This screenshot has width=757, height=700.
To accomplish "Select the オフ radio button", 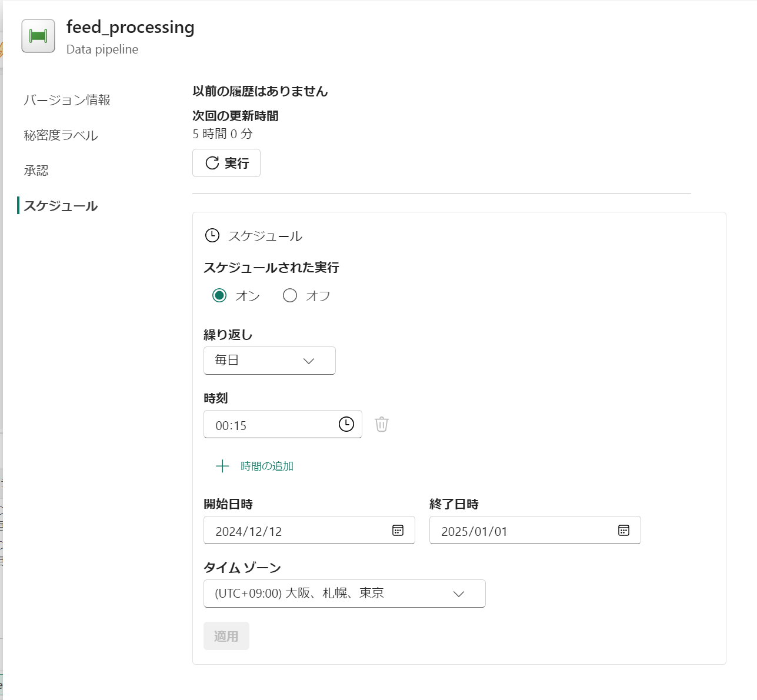I will (290, 295).
